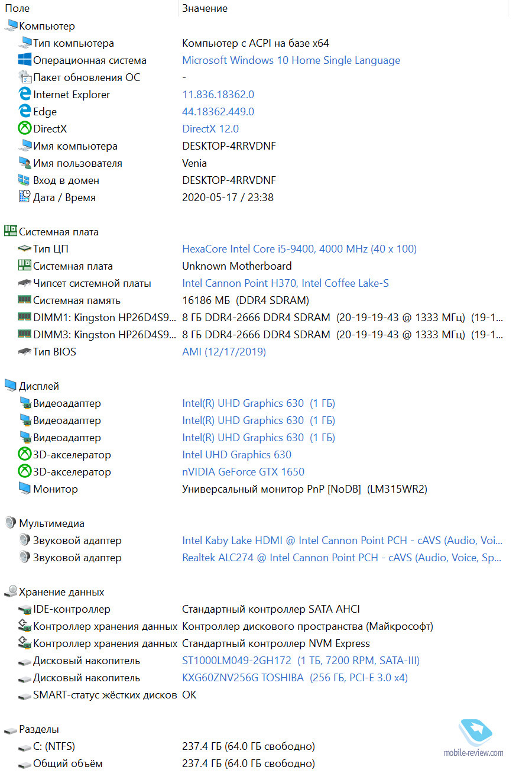Image resolution: width=532 pixels, height=783 pixels.
Task: Click the Вход в домен icon
Action: point(25,180)
